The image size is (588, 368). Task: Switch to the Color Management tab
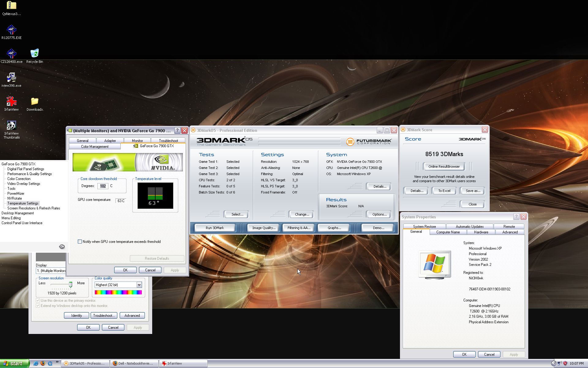pos(95,147)
